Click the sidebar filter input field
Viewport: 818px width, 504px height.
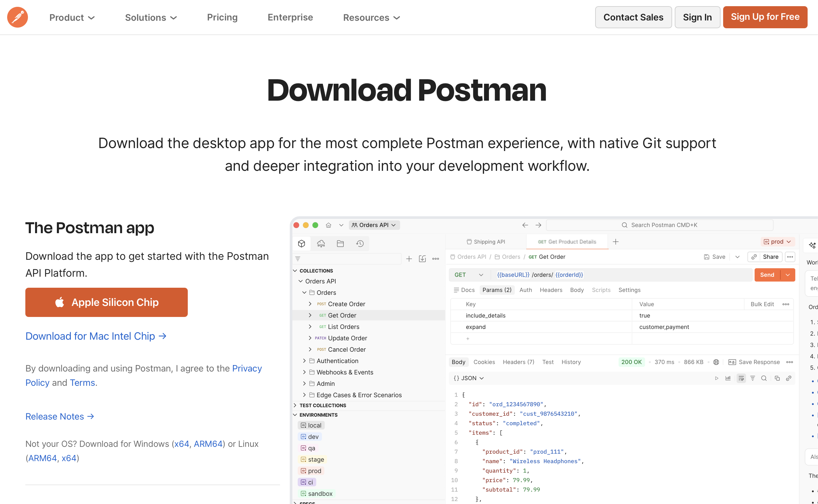347,259
